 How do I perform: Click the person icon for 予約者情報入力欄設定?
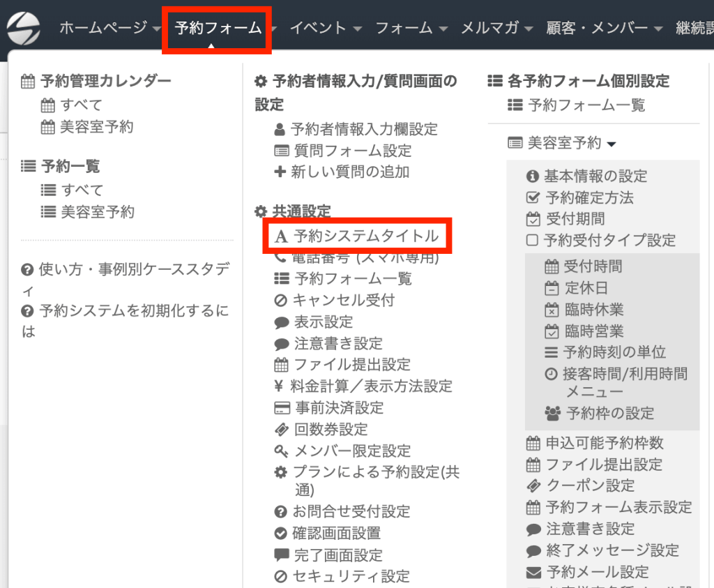tap(280, 129)
